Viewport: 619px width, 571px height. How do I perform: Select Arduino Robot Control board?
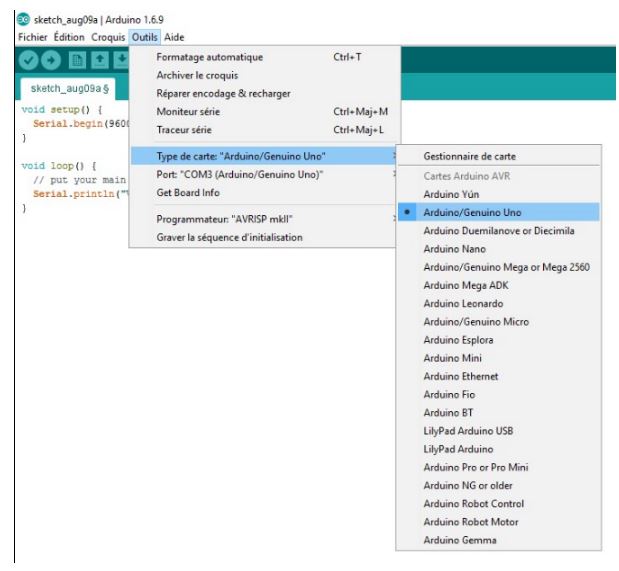click(499, 503)
